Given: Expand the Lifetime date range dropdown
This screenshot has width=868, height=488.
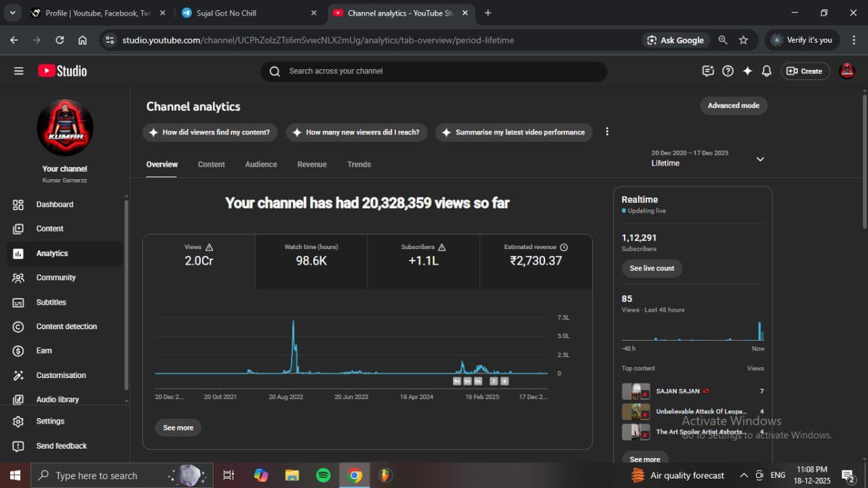Looking at the screenshot, I should pyautogui.click(x=759, y=159).
